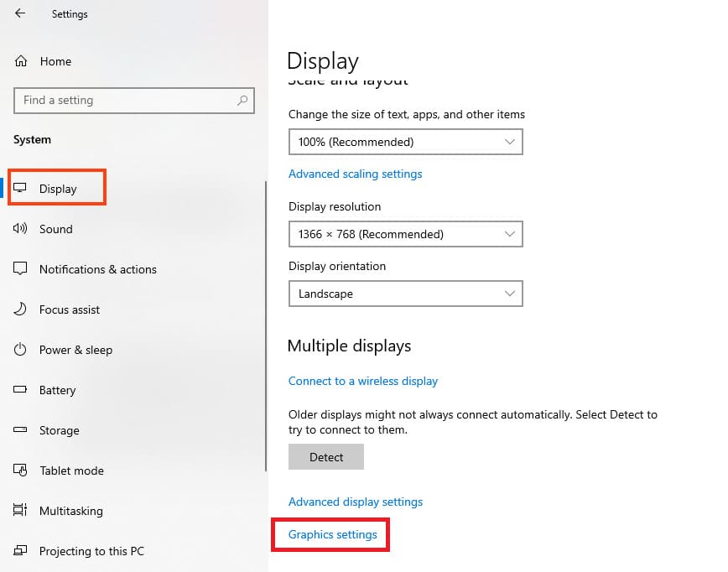Click the Focus assist moon icon
Screen dimensions: 728x572
[x=21, y=309]
